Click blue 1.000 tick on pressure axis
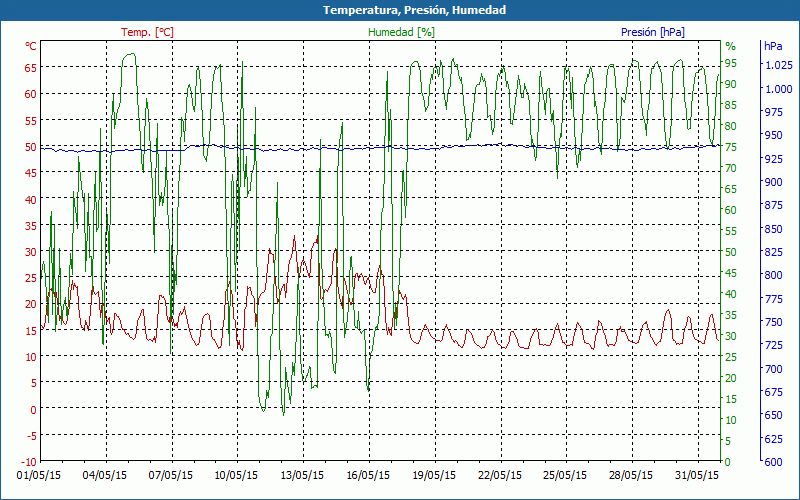Screen dimensions: 800x500 [778, 89]
